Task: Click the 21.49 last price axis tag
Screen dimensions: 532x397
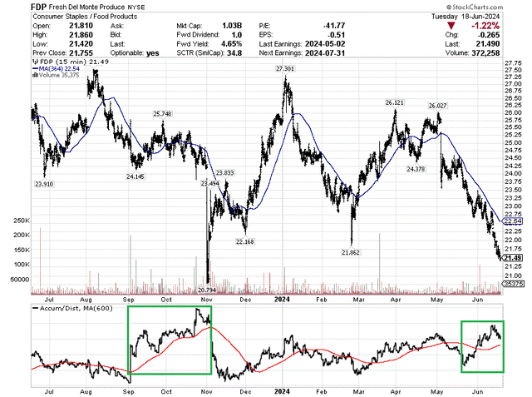Action: 512,258
